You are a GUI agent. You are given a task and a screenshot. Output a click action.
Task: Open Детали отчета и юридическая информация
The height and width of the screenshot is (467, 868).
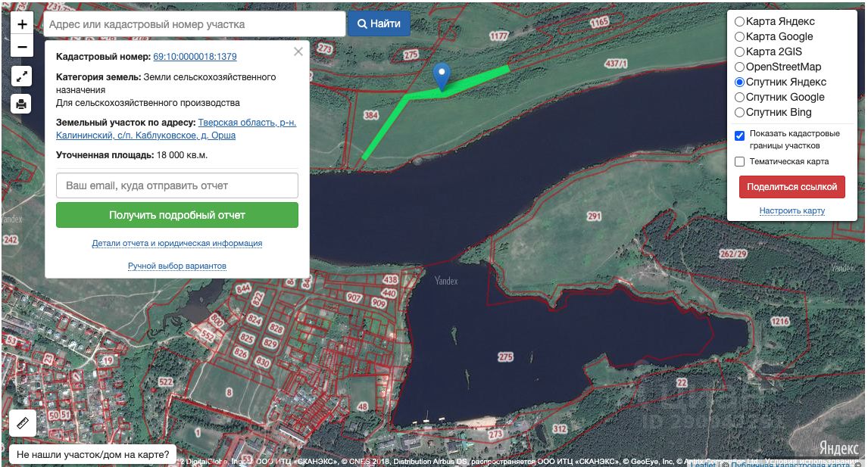pos(177,243)
